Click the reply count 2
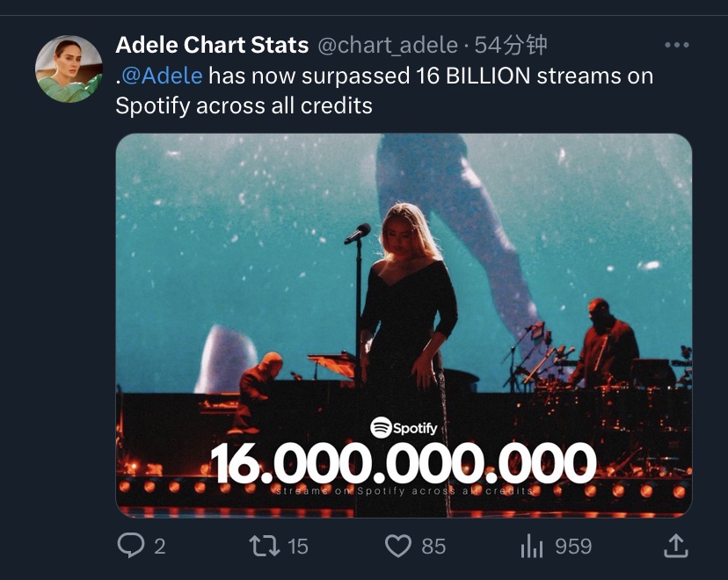 159,547
